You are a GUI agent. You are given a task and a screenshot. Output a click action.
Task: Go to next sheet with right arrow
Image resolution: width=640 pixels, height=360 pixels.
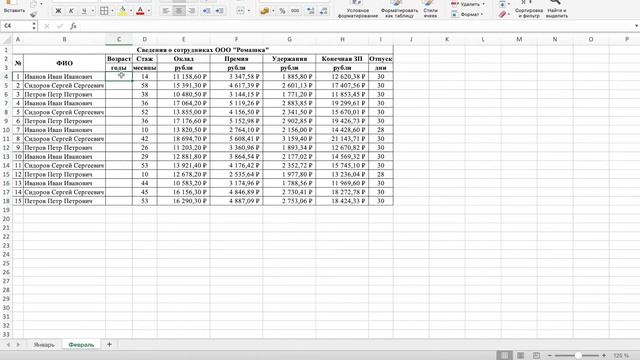(x=18, y=345)
